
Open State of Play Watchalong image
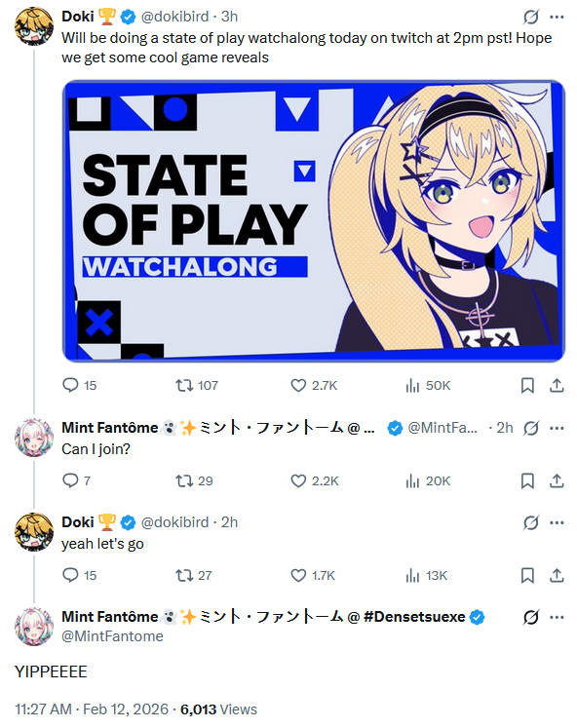313,221
